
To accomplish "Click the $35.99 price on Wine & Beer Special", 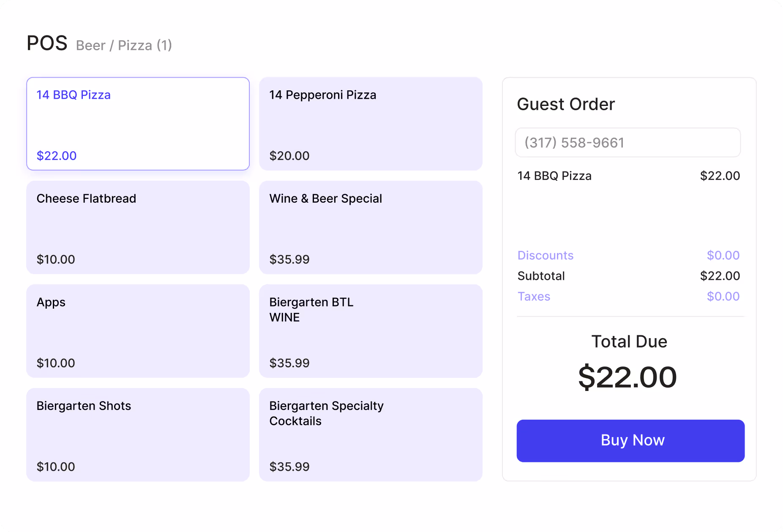I will coord(289,259).
